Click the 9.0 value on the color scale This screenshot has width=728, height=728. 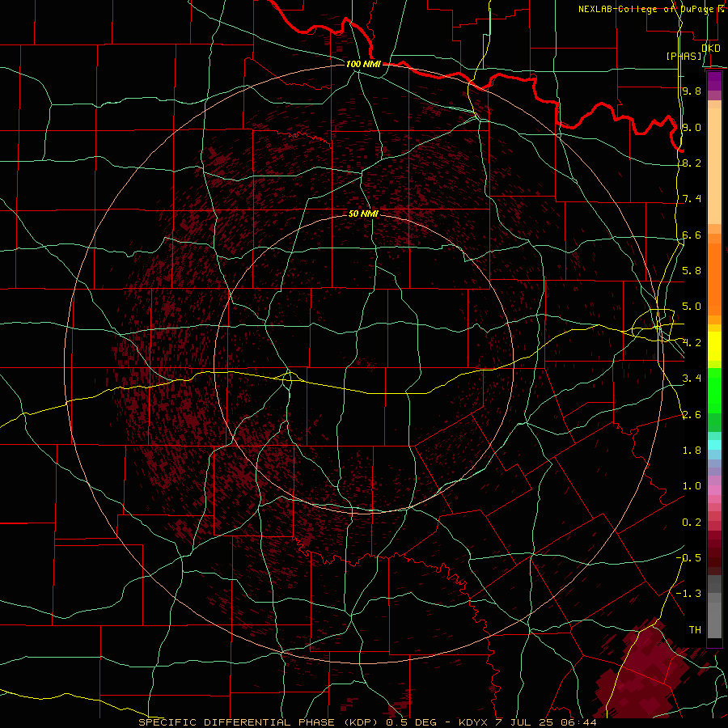click(x=692, y=127)
